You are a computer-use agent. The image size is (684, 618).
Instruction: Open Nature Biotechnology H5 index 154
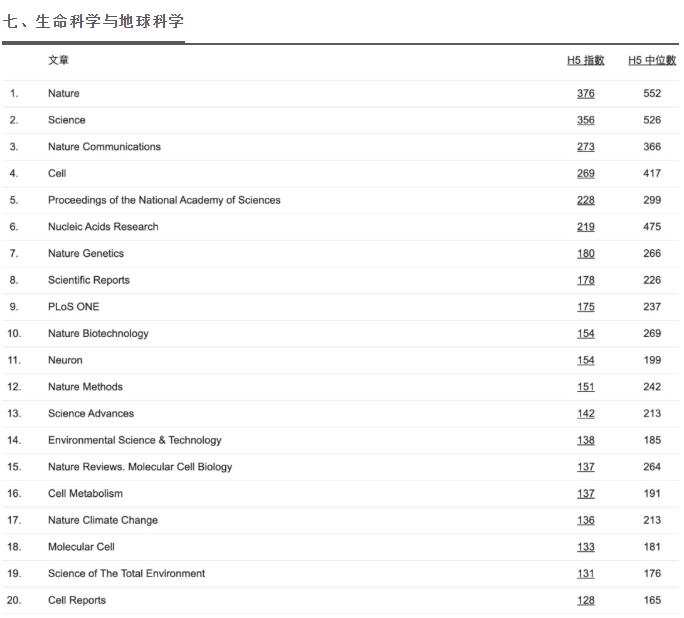pyautogui.click(x=585, y=333)
